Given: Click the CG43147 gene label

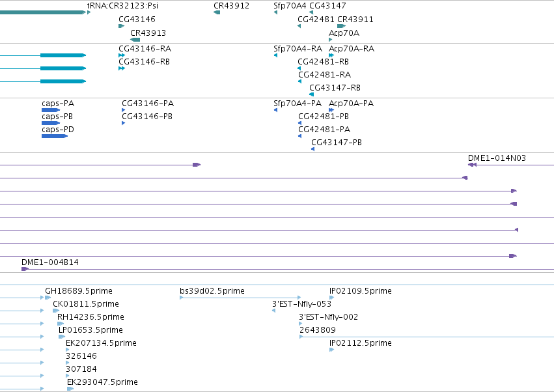Looking at the screenshot, I should [327, 6].
